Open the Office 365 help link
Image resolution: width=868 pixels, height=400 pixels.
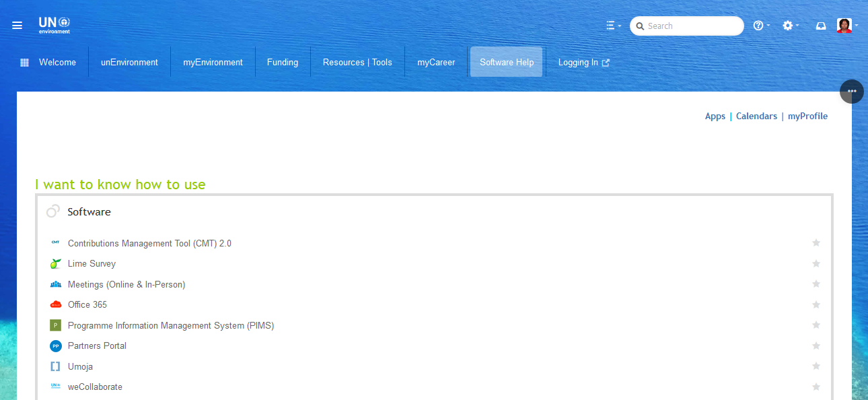click(87, 305)
